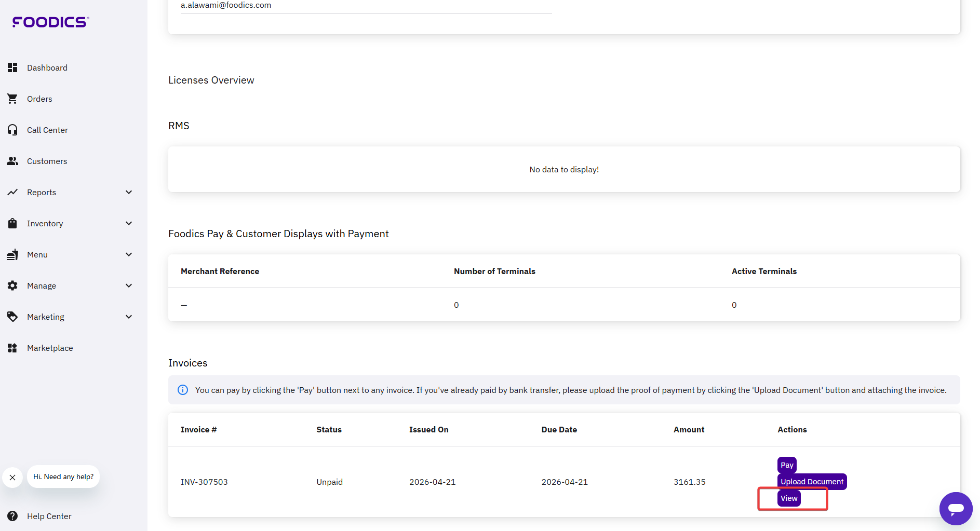Click the info icon in the invoices notice
The height and width of the screenshot is (531, 980).
pyautogui.click(x=183, y=390)
